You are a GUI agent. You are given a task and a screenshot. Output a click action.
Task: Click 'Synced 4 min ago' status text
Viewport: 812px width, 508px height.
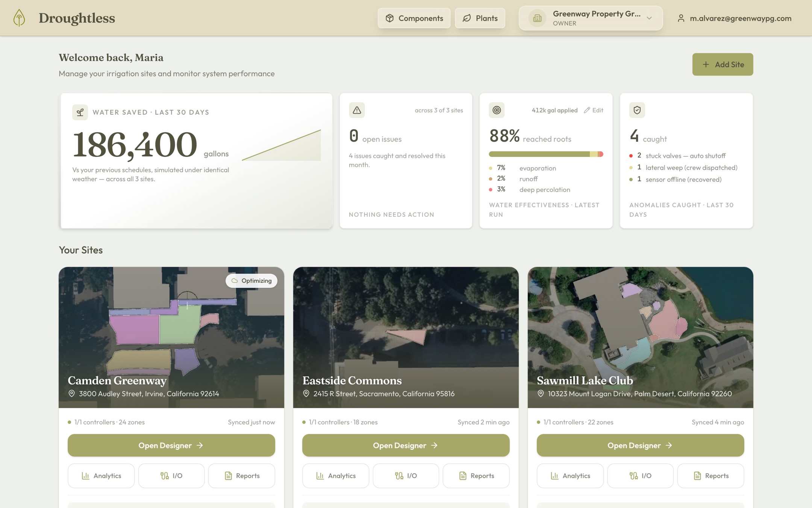(718, 422)
